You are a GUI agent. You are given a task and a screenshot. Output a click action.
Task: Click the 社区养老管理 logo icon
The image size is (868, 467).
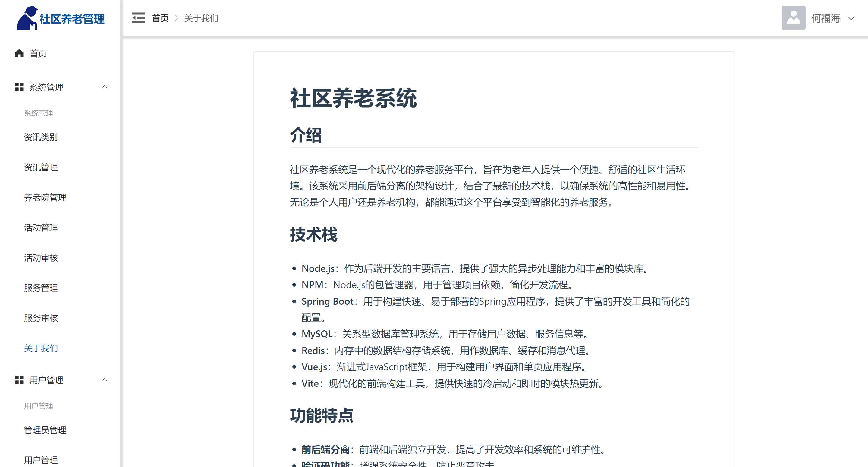pos(27,18)
